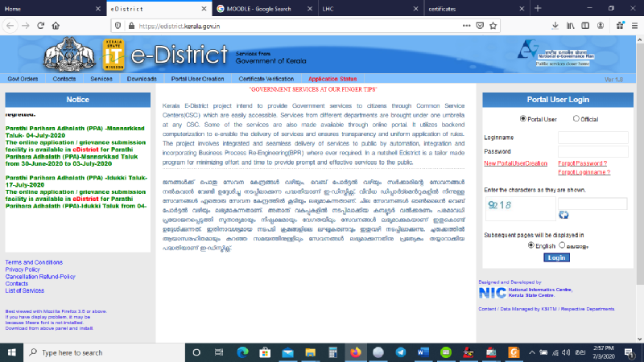Open the Contacts menu item
Screen dimensions: 644x362
[x=64, y=79]
